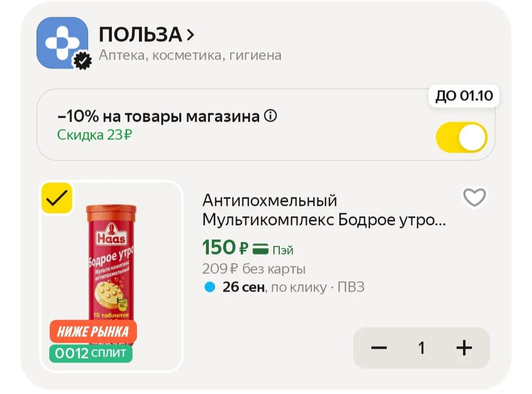Expand ПОЛЬЗА store via chevron arrow
This screenshot has height=394, width=532.
(190, 34)
